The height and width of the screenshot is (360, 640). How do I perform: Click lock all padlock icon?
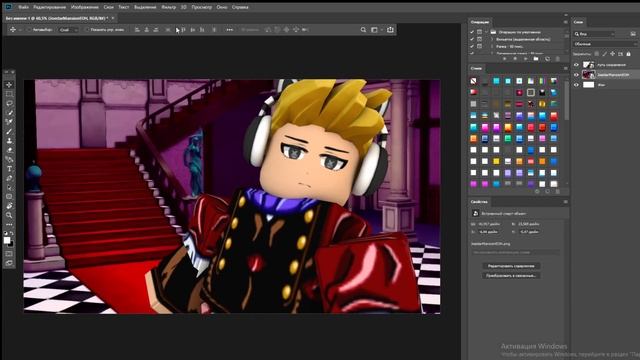coord(629,54)
